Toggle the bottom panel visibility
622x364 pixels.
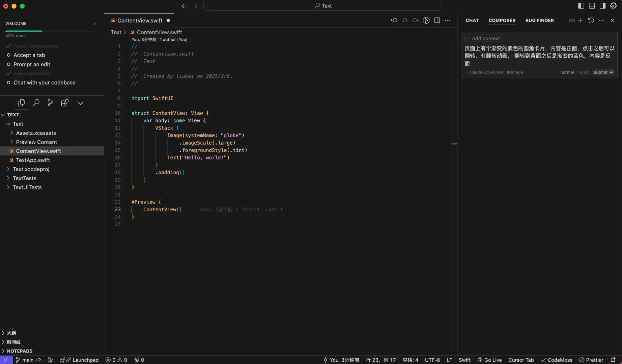coord(592,6)
